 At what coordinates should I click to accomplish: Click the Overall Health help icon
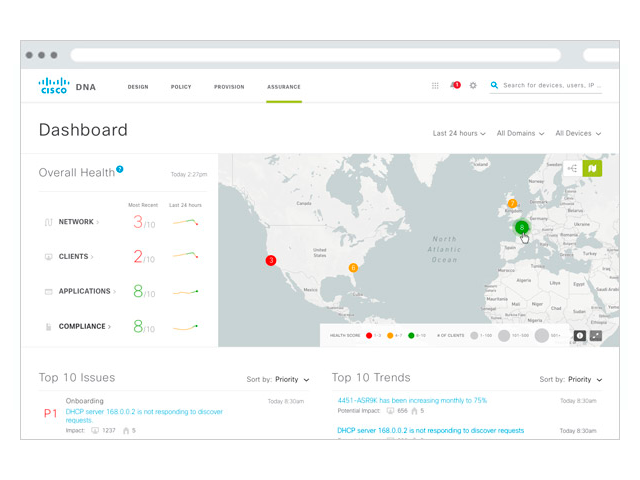point(120,170)
